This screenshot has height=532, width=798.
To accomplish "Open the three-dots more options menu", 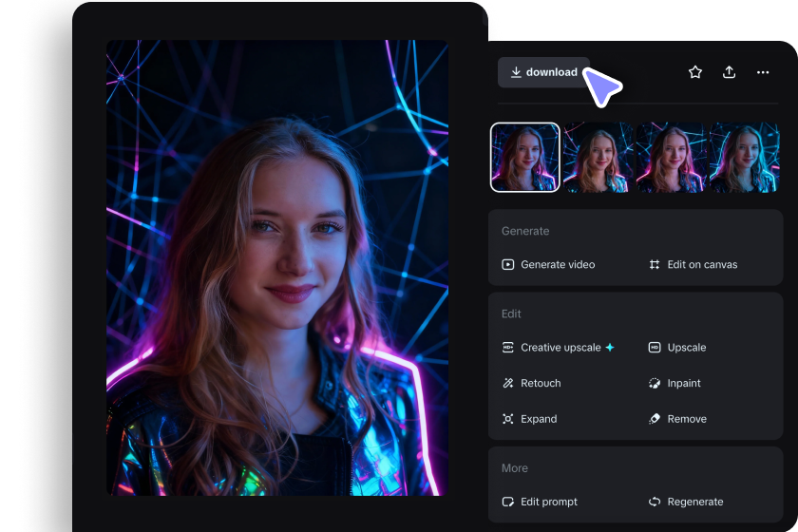I will tap(763, 72).
